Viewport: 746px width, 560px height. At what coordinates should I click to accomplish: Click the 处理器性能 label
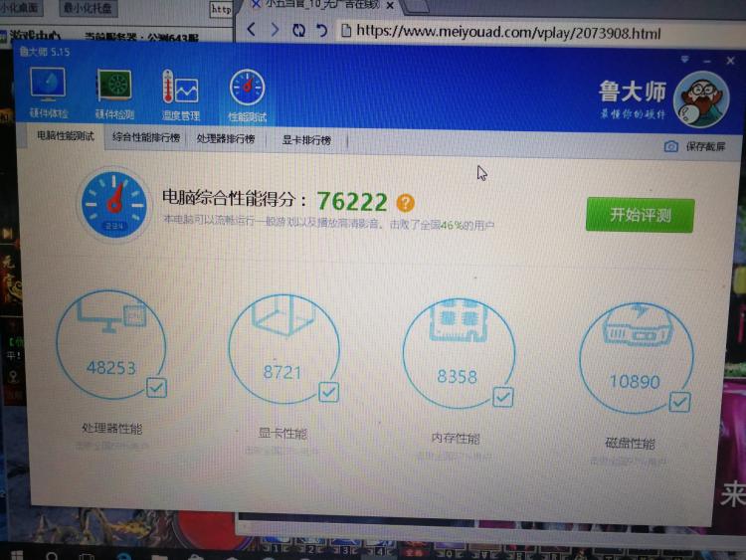(x=111, y=429)
